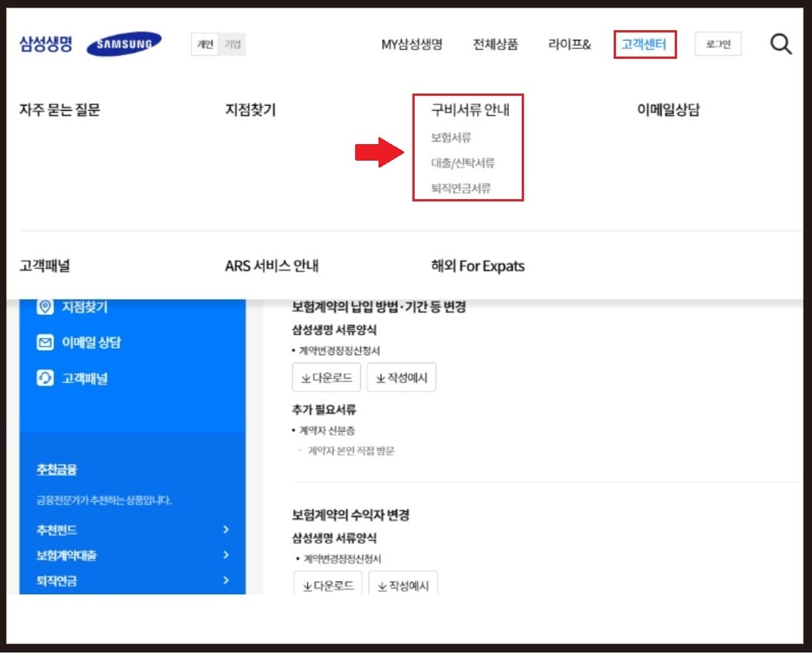
Task: Open the 고객센터 menu
Action: point(645,45)
